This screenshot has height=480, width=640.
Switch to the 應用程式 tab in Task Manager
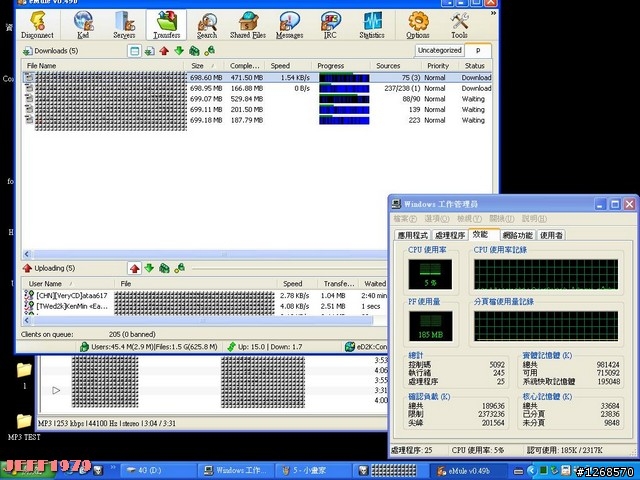pos(413,236)
